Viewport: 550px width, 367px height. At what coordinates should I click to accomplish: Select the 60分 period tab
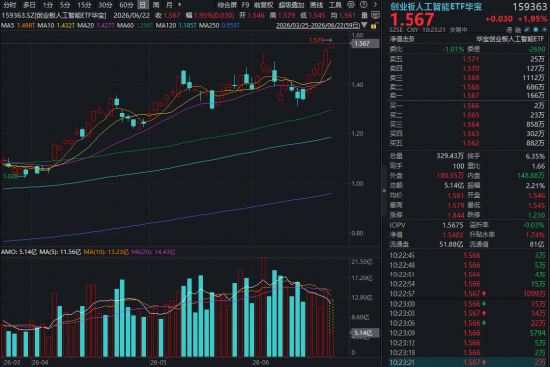126,5
